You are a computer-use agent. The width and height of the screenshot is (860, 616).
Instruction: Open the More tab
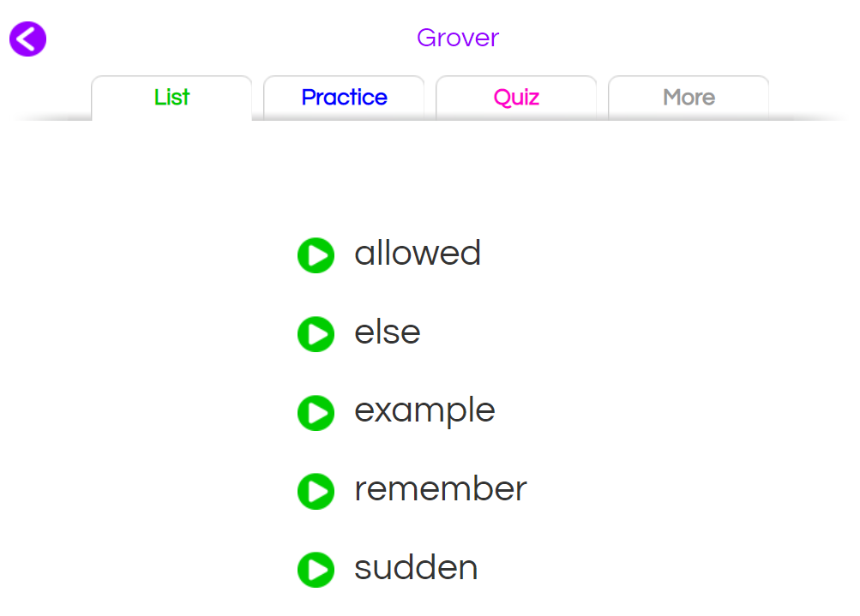689,98
